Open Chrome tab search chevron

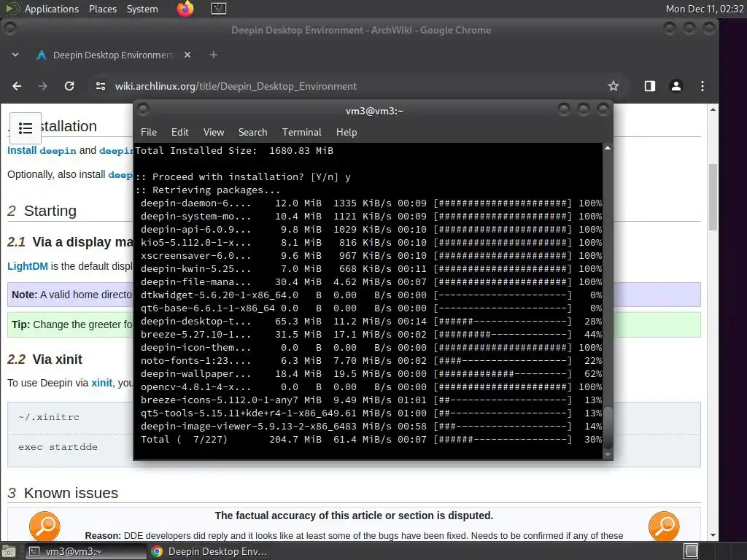tap(15, 55)
